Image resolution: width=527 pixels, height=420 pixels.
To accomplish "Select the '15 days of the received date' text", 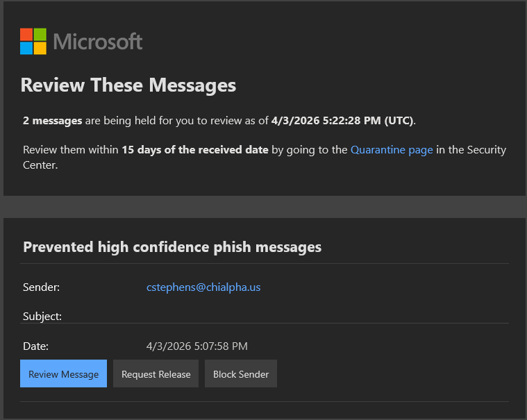I will tap(195, 150).
